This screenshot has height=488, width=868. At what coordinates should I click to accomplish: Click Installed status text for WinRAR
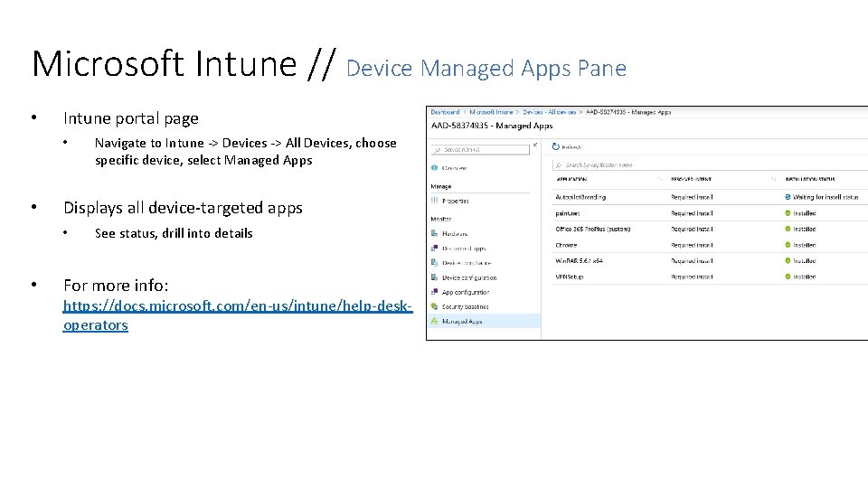point(805,260)
